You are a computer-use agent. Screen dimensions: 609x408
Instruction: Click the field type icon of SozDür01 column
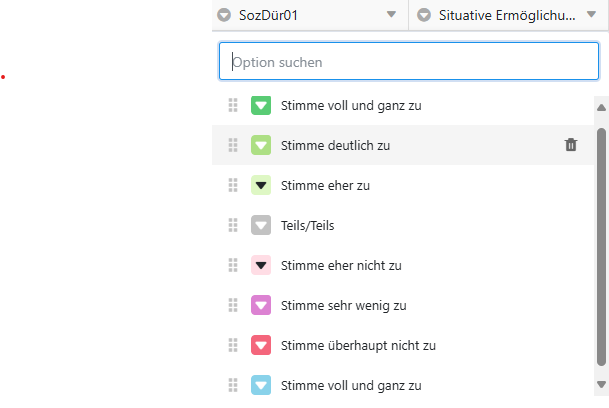pyautogui.click(x=225, y=15)
